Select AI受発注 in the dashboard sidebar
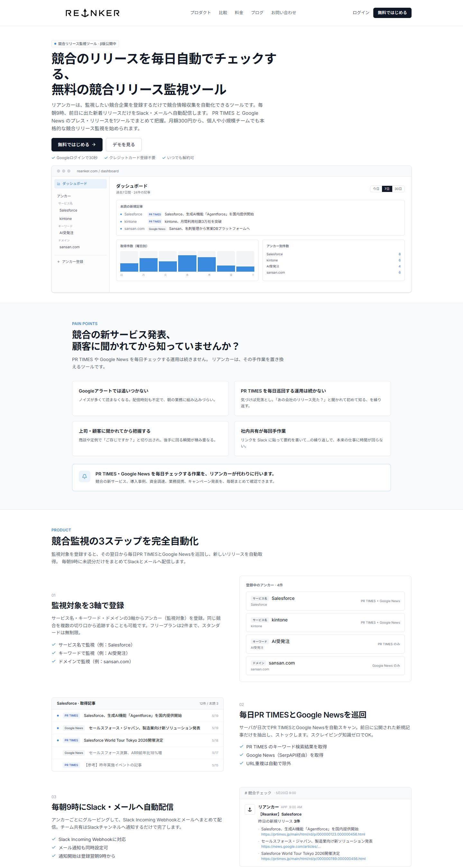This screenshot has height=868, width=463. (66, 233)
